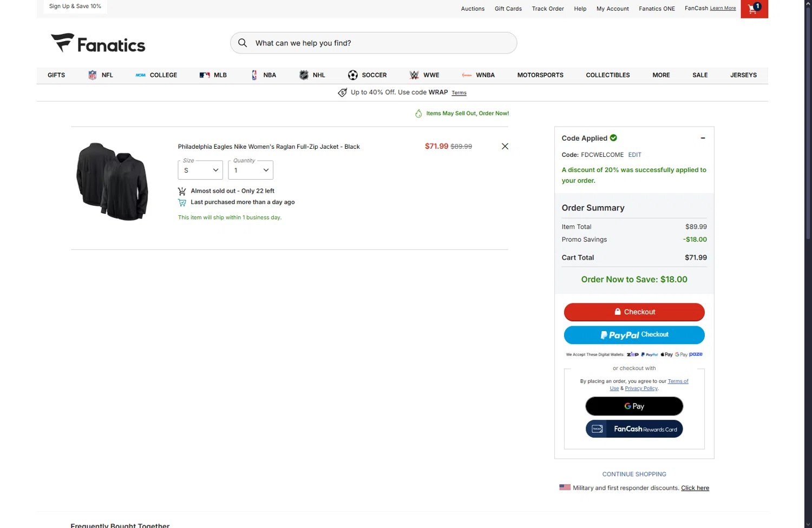Open the Quantity dropdown
This screenshot has width=812, height=528.
pos(251,170)
